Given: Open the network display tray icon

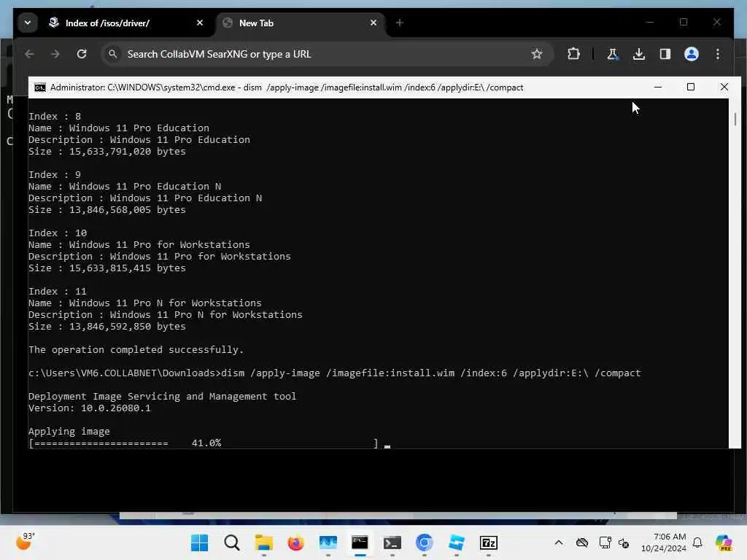Looking at the screenshot, I should click(605, 542).
